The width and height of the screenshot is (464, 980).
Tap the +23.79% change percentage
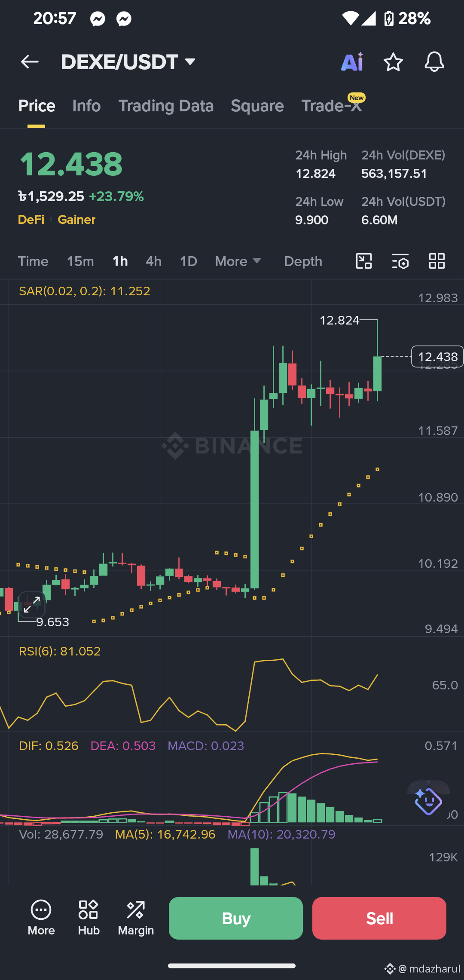(116, 196)
